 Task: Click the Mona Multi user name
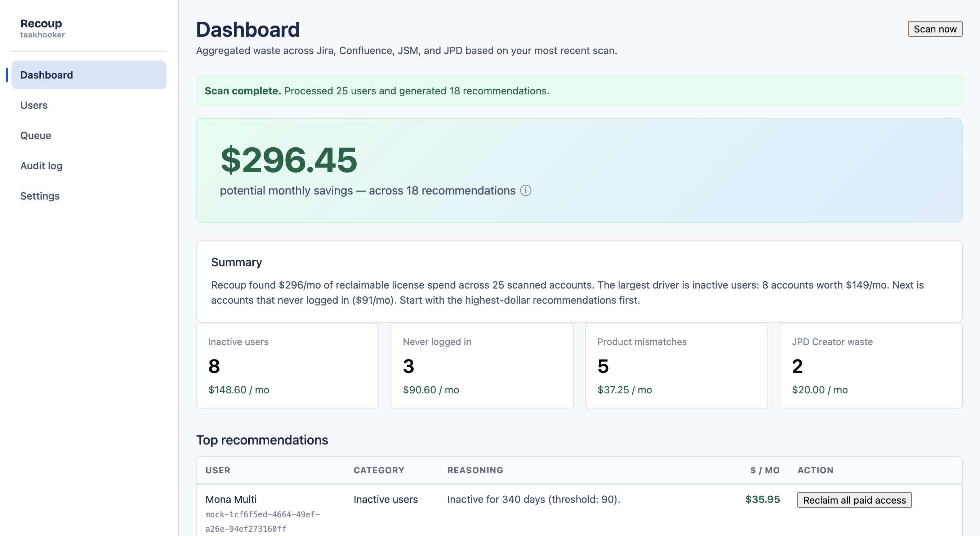click(x=231, y=500)
